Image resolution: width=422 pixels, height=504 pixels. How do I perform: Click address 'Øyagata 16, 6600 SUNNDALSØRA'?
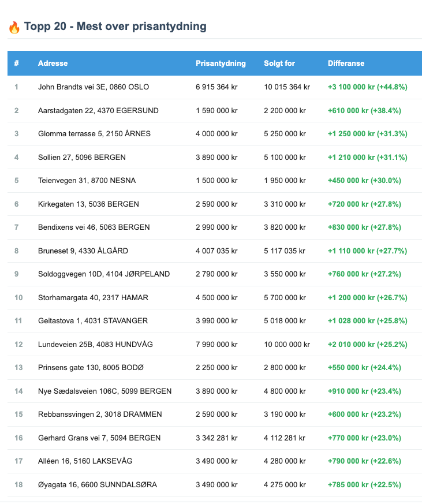tap(98, 485)
